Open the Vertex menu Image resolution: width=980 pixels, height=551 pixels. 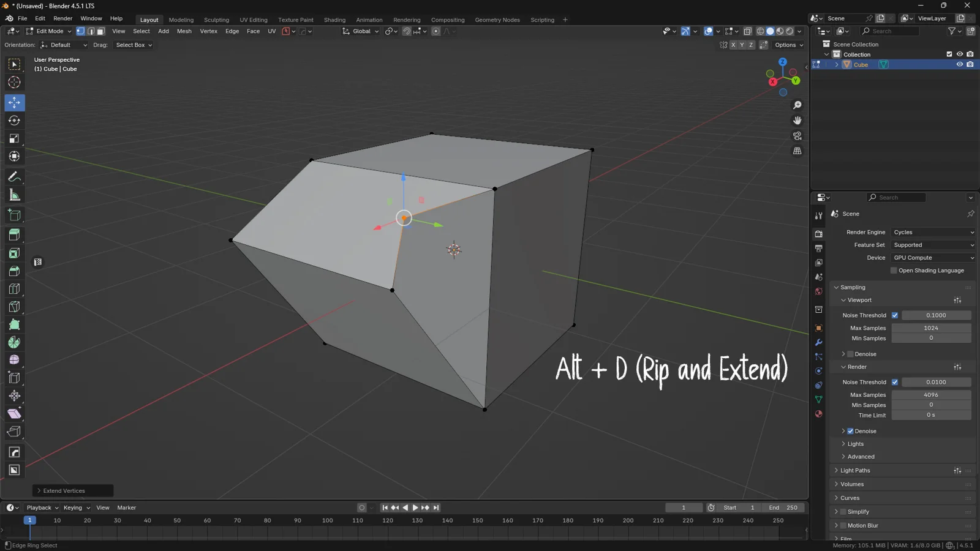pos(208,31)
